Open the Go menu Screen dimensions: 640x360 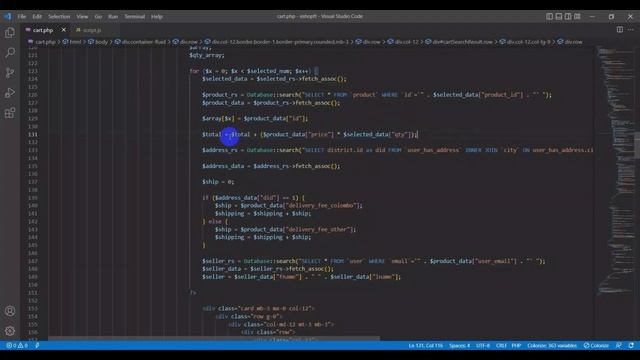point(98,16)
